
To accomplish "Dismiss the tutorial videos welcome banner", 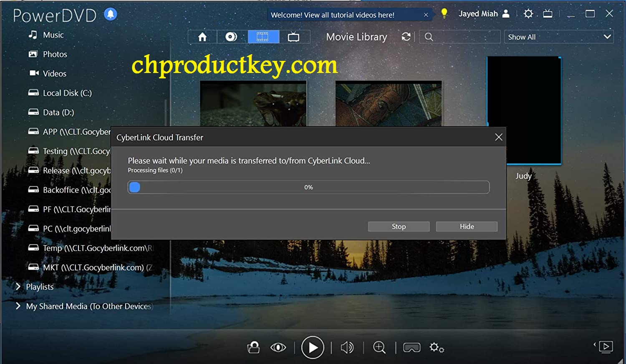I will click(426, 15).
